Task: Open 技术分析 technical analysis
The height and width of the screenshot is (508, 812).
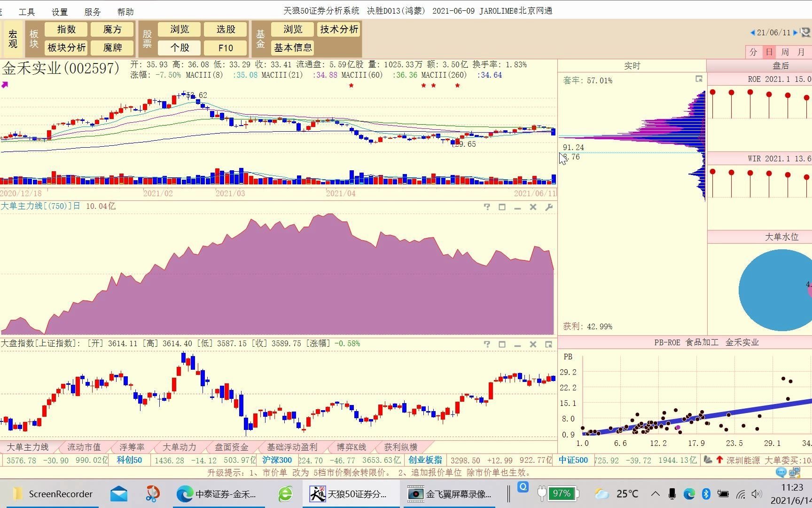Action: (x=339, y=29)
